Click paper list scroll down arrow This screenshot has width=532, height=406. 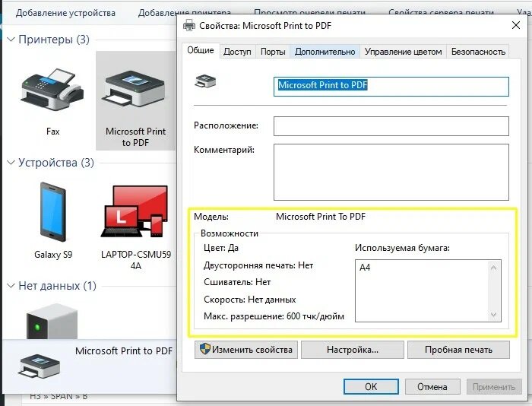[494, 314]
